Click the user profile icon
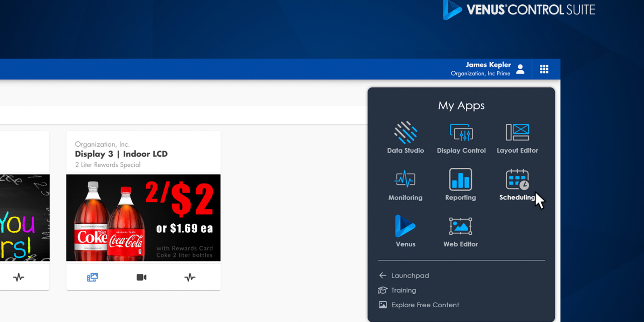 tap(520, 69)
